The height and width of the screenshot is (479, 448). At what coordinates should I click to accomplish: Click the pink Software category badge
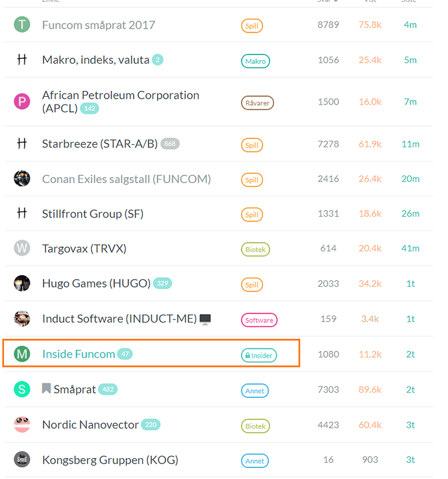coord(259,320)
